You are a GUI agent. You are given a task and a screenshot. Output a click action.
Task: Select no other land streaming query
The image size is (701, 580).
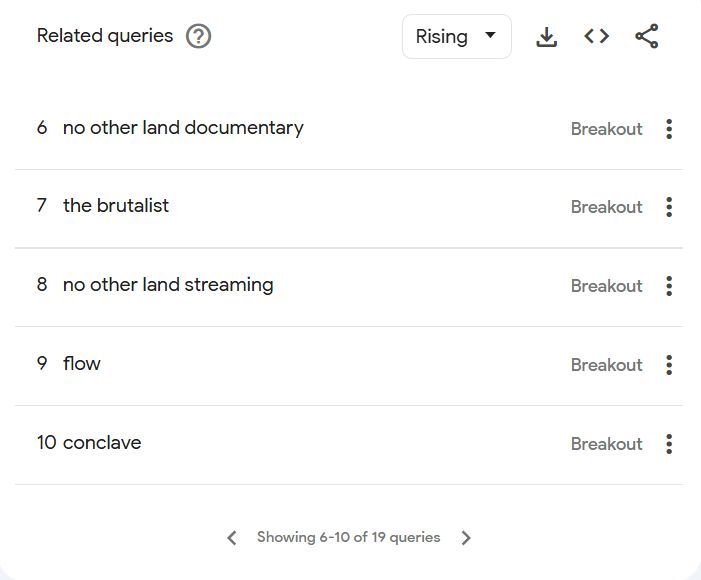tap(168, 285)
